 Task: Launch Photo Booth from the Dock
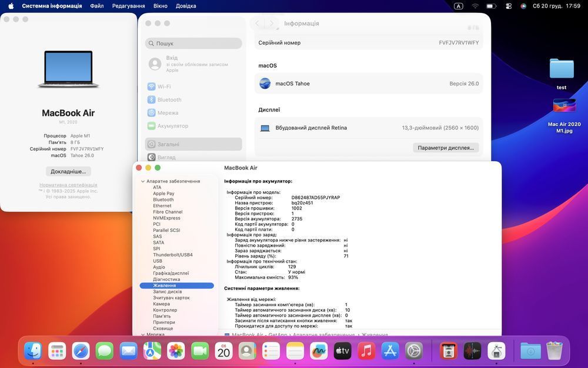pyautogui.click(x=449, y=352)
